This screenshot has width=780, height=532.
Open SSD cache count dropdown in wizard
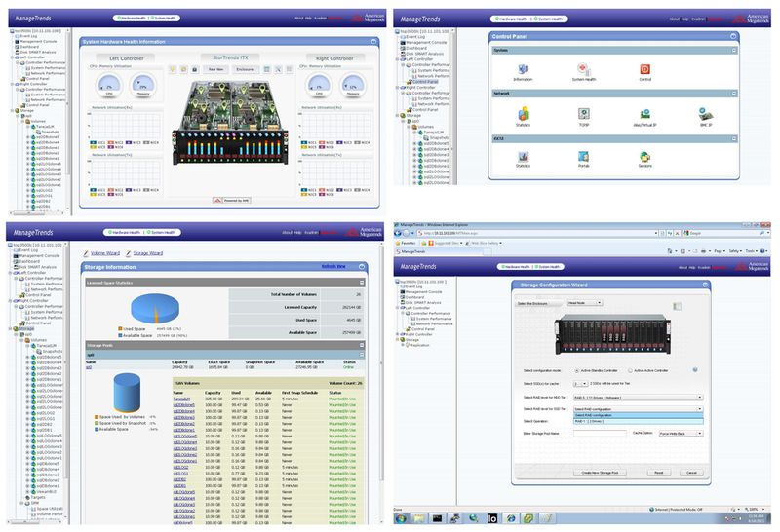pyautogui.click(x=580, y=384)
